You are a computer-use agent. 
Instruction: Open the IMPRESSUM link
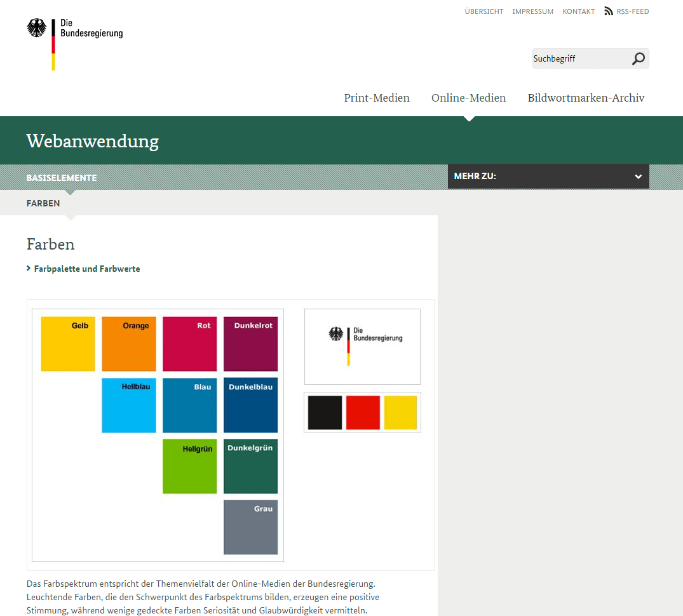[x=532, y=12]
